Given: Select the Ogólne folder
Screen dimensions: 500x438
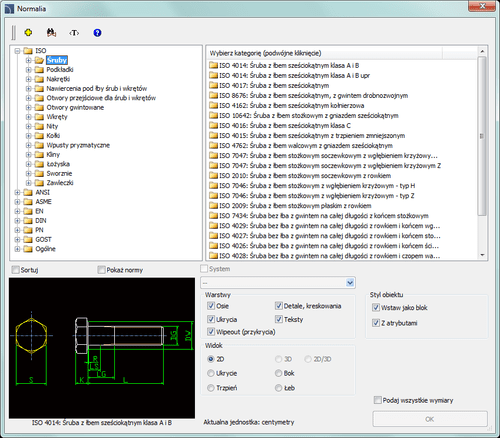Looking at the screenshot, I should point(45,249).
